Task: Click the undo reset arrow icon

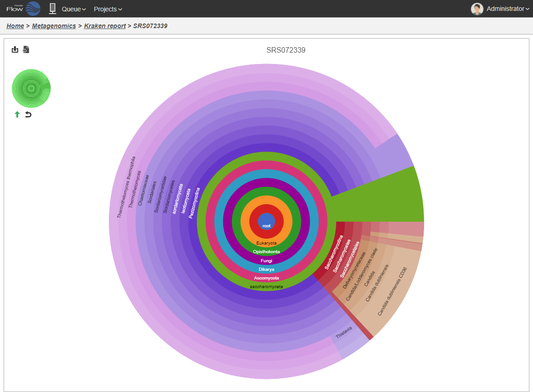Action: (x=28, y=114)
